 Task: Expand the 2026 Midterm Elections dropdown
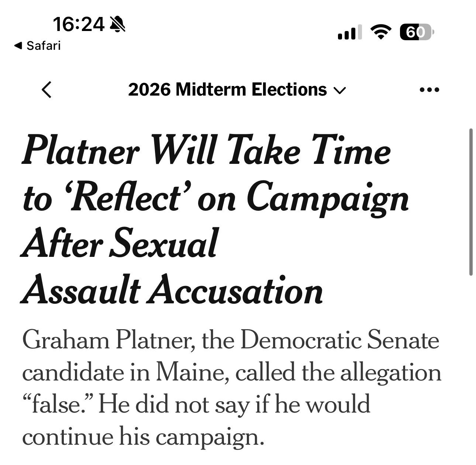[237, 90]
